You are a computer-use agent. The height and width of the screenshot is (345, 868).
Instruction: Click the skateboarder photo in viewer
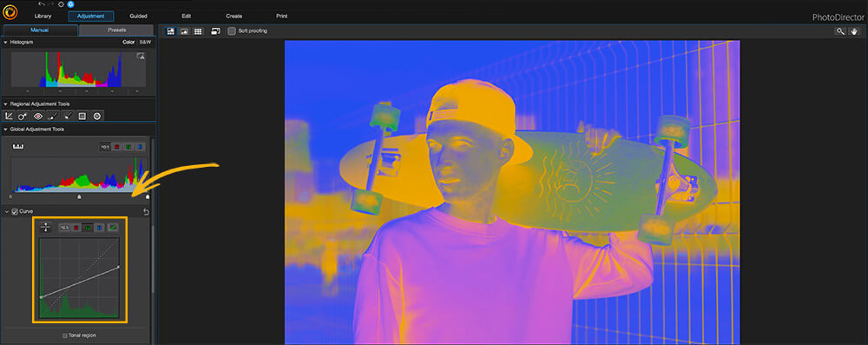512,192
